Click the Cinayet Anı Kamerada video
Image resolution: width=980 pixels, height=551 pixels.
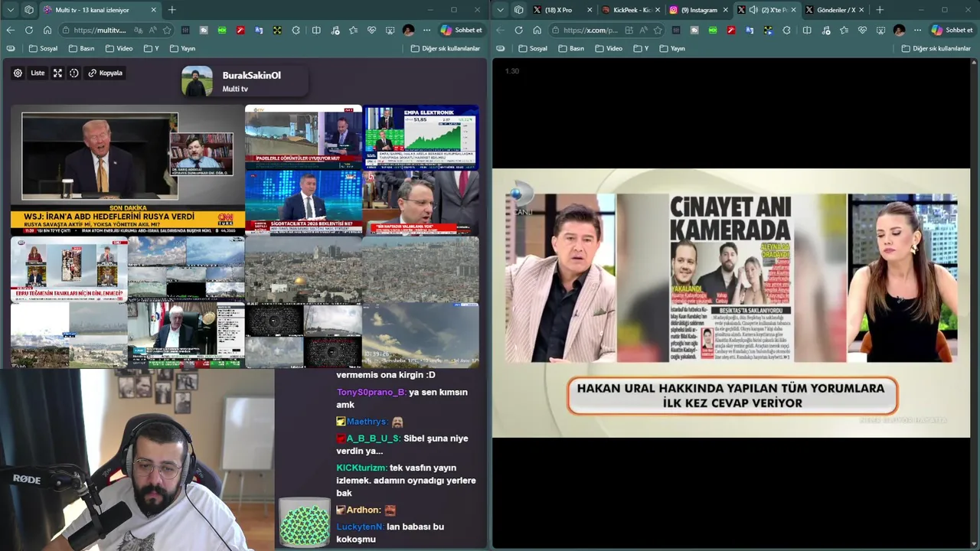tap(731, 303)
